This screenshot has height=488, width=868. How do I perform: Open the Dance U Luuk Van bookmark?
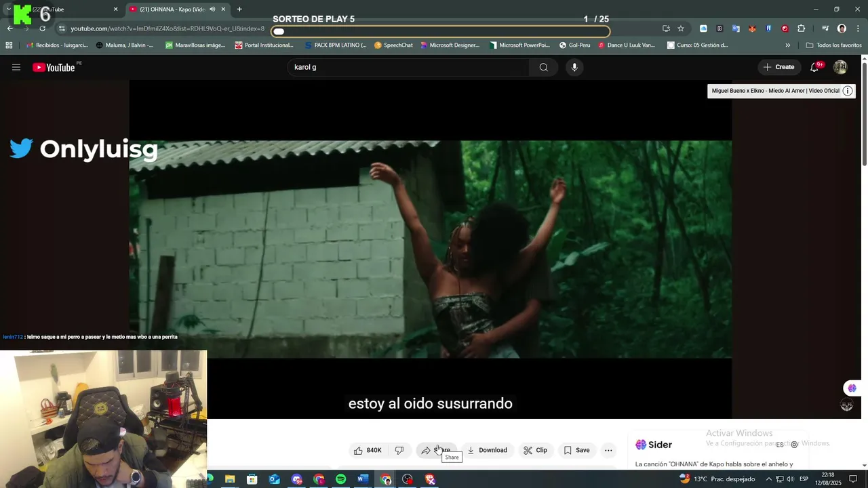pyautogui.click(x=627, y=45)
